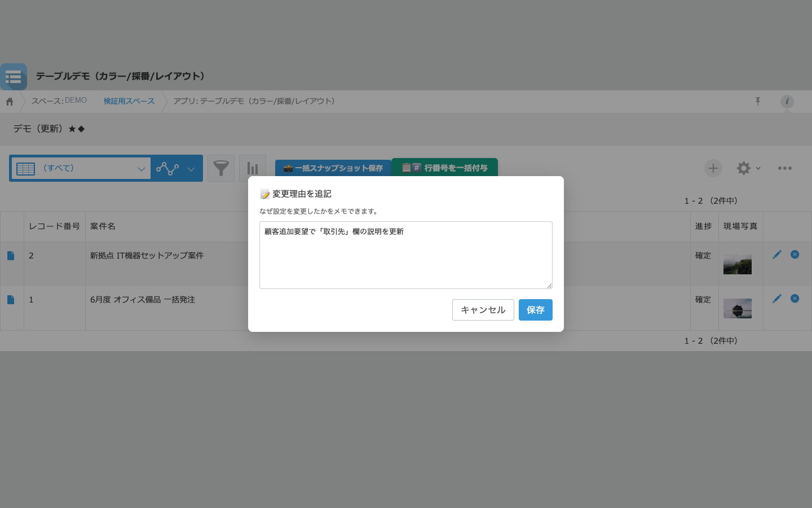The width and height of the screenshot is (812, 508).
Task: Open record 2 details document icon
Action: pos(11,256)
